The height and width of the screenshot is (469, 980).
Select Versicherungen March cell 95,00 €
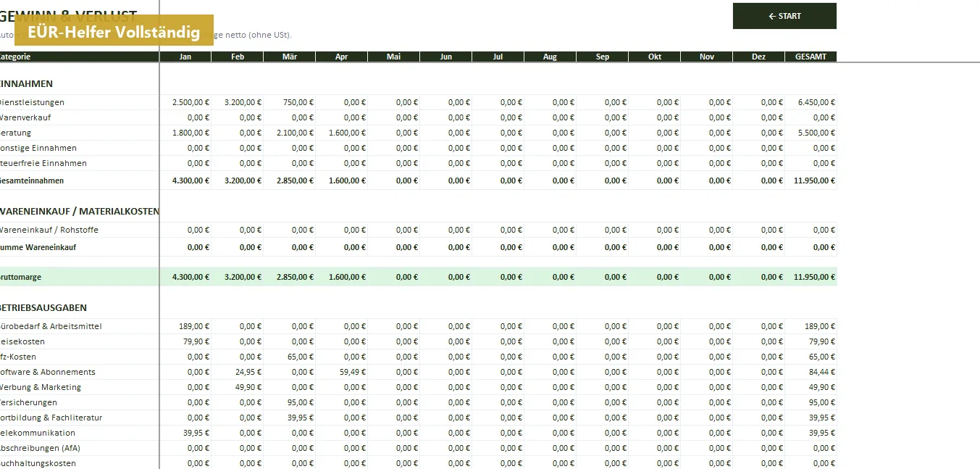[x=290, y=402]
